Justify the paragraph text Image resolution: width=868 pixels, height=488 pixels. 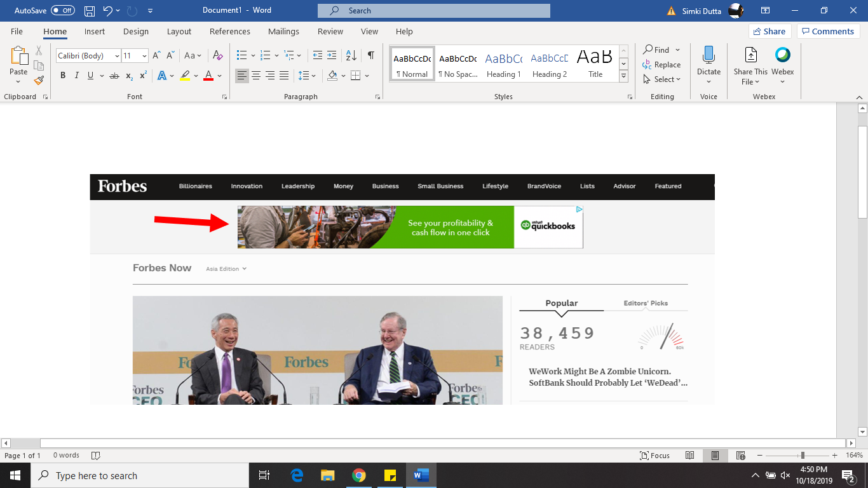click(x=284, y=76)
